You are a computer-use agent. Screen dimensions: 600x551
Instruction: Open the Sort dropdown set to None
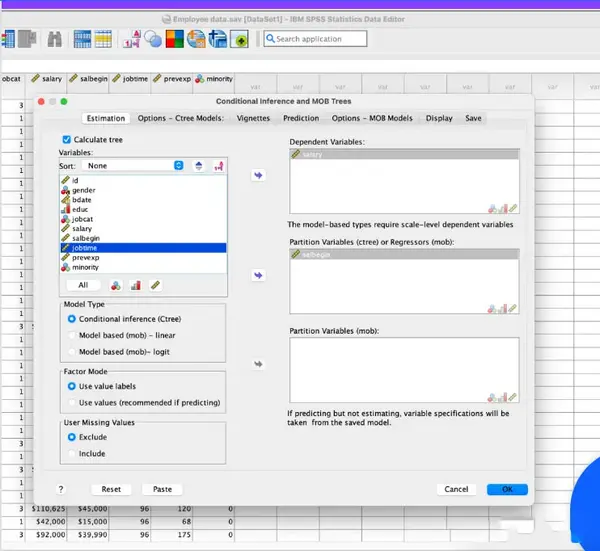click(133, 166)
